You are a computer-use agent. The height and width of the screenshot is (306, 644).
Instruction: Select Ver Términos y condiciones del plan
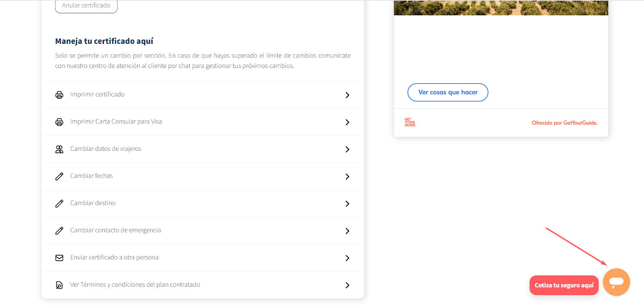click(202, 285)
